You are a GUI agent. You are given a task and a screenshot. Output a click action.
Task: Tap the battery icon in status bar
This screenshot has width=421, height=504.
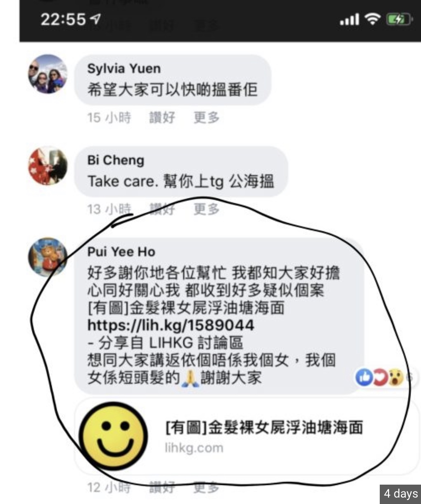click(x=398, y=19)
